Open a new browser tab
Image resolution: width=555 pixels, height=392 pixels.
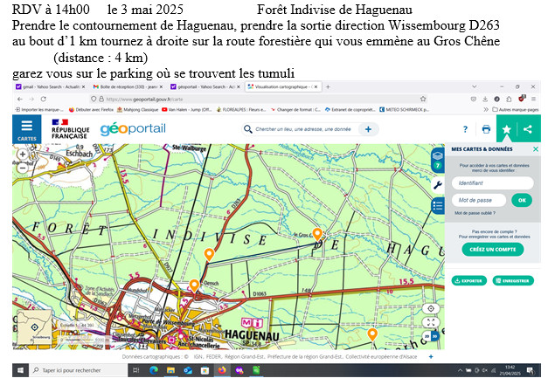pos(328,86)
